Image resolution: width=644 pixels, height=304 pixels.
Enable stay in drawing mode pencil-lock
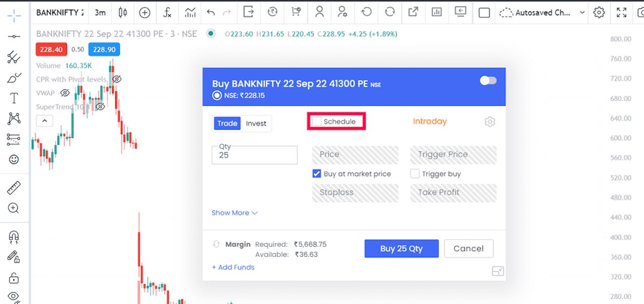[14, 256]
